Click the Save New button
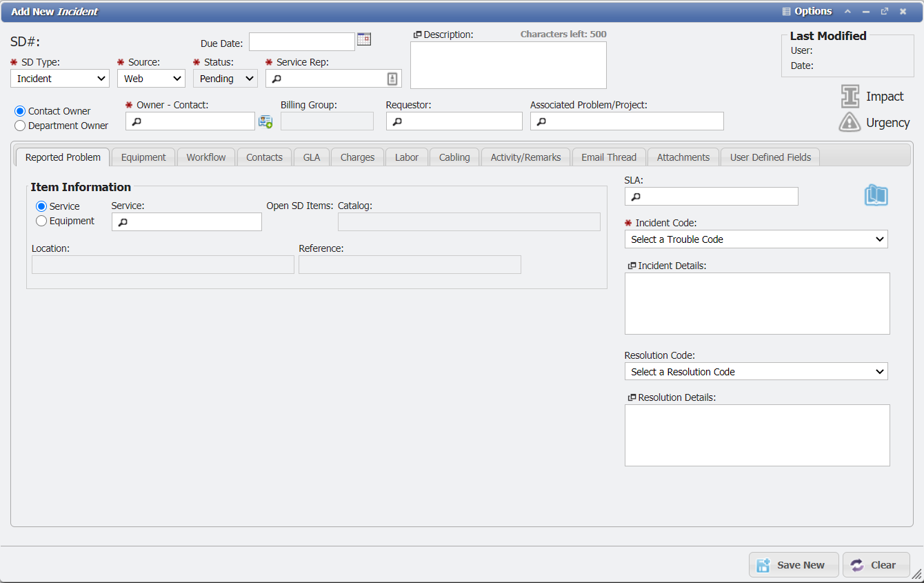Screen dimensions: 924x583 click(793, 564)
